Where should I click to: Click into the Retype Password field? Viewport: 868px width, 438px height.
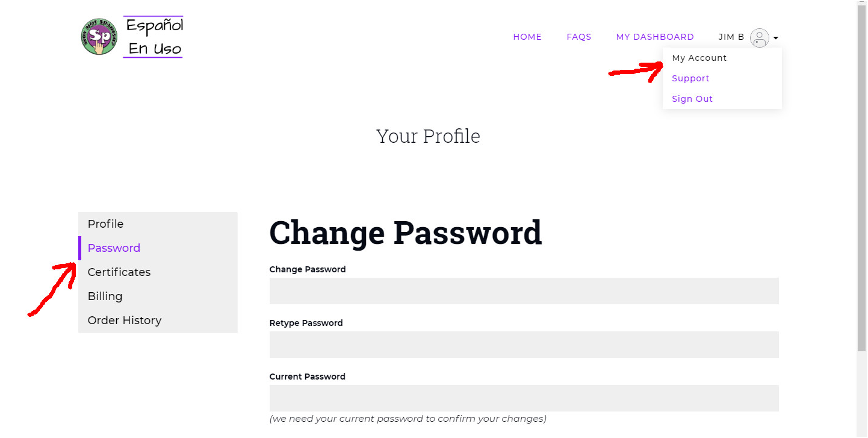(524, 345)
